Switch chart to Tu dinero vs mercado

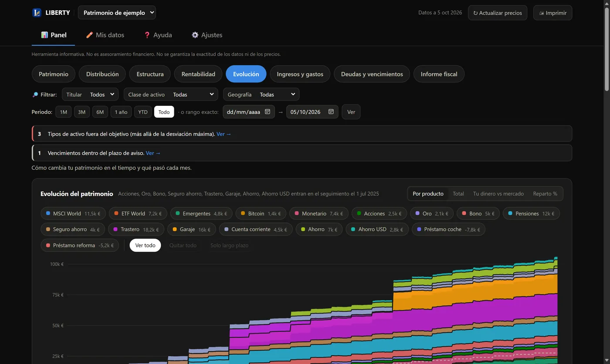(498, 194)
